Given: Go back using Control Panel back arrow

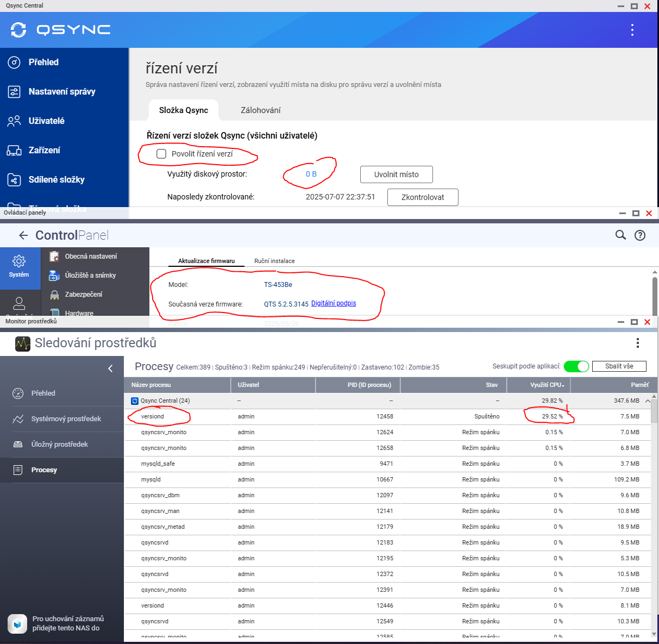Looking at the screenshot, I should tap(23, 235).
